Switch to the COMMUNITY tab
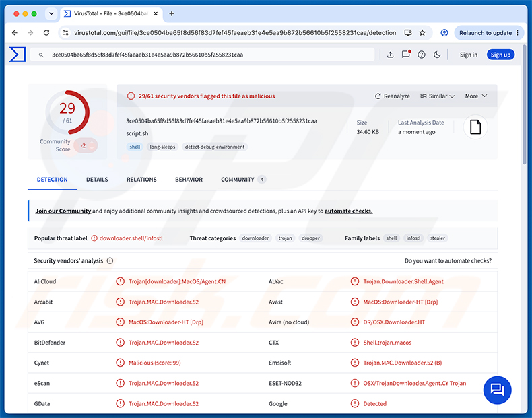The image size is (532, 418). pos(243,179)
